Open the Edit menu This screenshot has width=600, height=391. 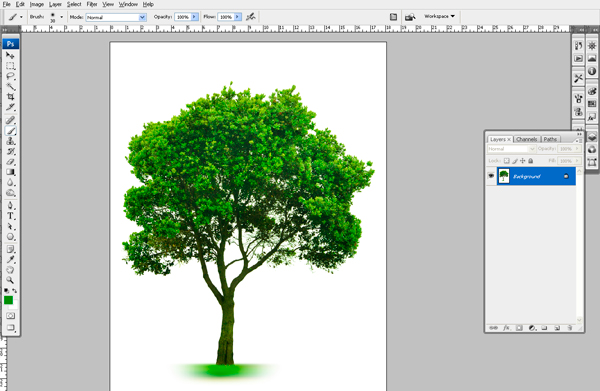(20, 4)
